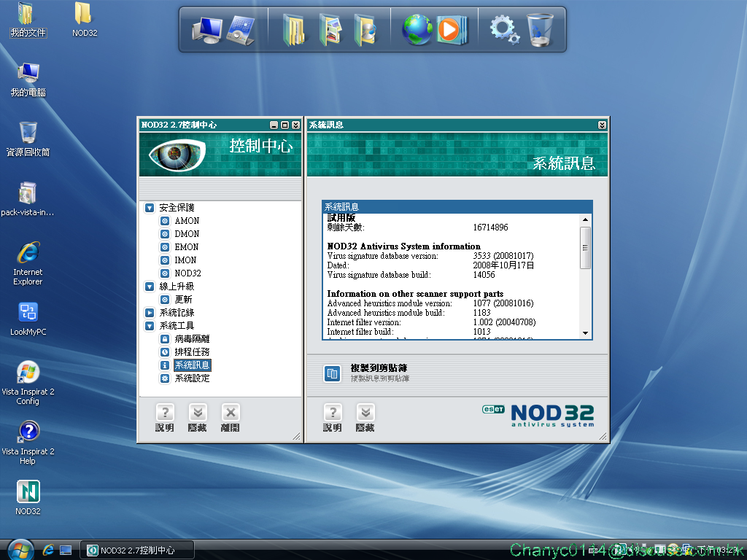Collapse control center via title arrow
This screenshot has width=747, height=560.
click(x=296, y=125)
